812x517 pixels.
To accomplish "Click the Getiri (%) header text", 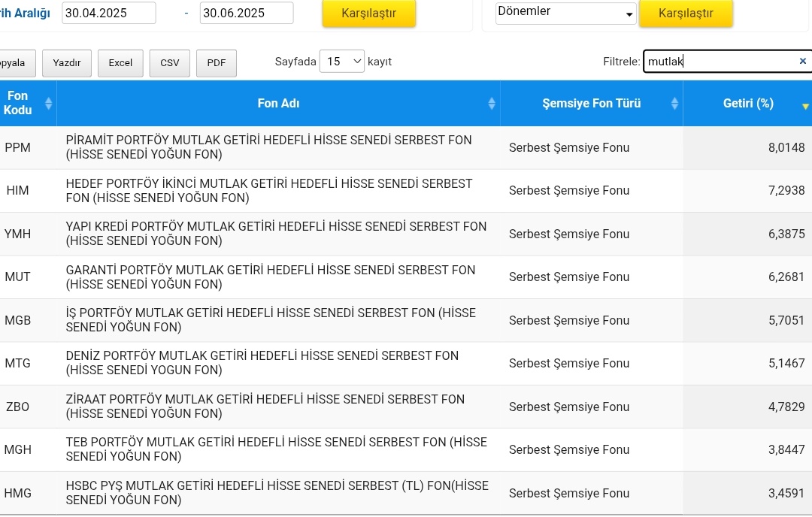I will click(748, 103).
